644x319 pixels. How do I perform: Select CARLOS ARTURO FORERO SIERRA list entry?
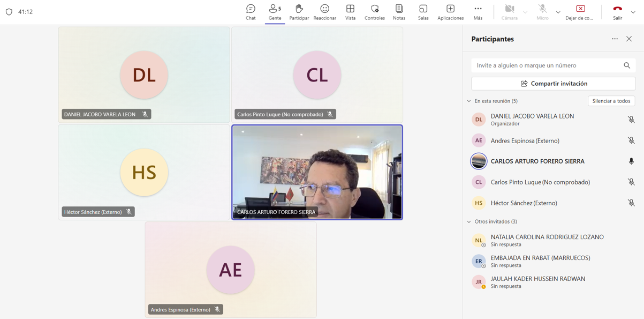coord(553,161)
